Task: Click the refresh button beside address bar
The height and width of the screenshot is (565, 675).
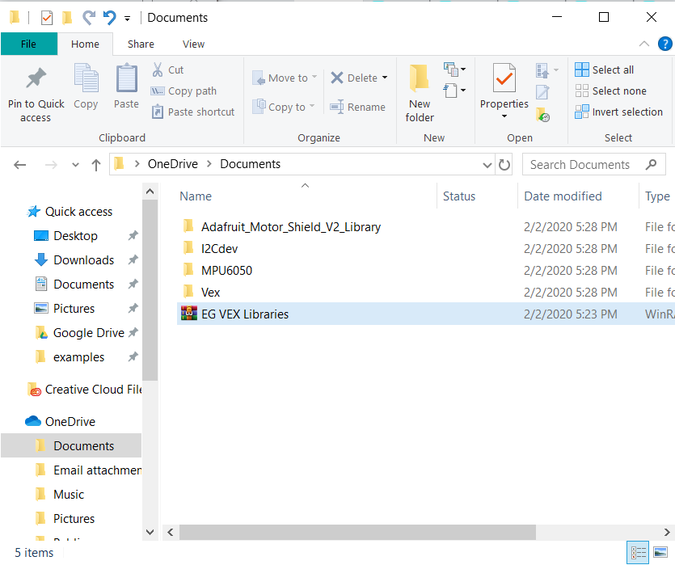Action: (x=504, y=165)
